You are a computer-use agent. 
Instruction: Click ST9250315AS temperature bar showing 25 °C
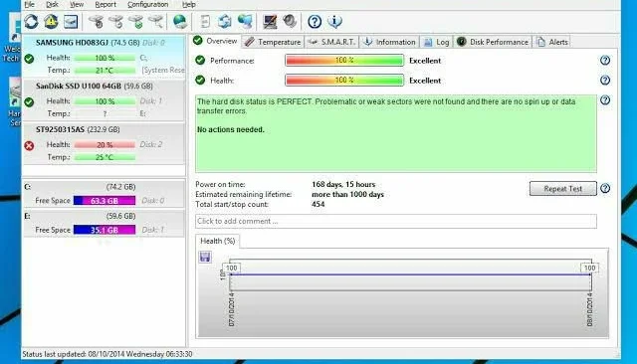(105, 157)
